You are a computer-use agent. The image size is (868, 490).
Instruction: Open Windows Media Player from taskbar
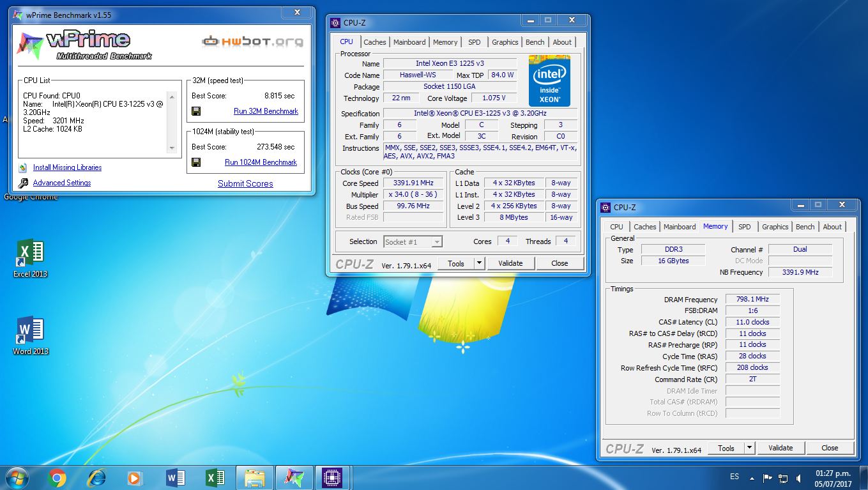(134, 478)
